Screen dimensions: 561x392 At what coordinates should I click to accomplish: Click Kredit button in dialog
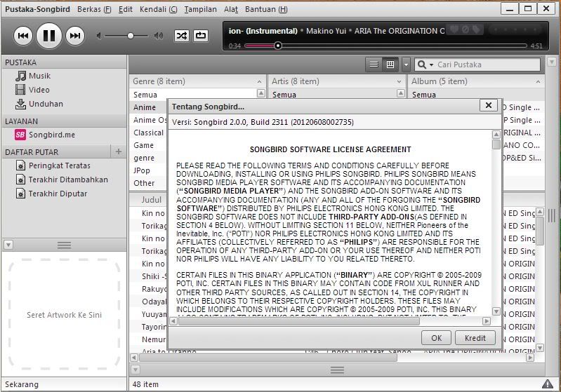coord(475,338)
